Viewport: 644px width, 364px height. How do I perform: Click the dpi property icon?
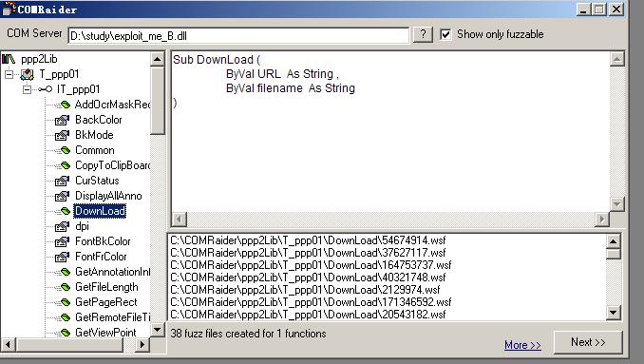(x=62, y=226)
